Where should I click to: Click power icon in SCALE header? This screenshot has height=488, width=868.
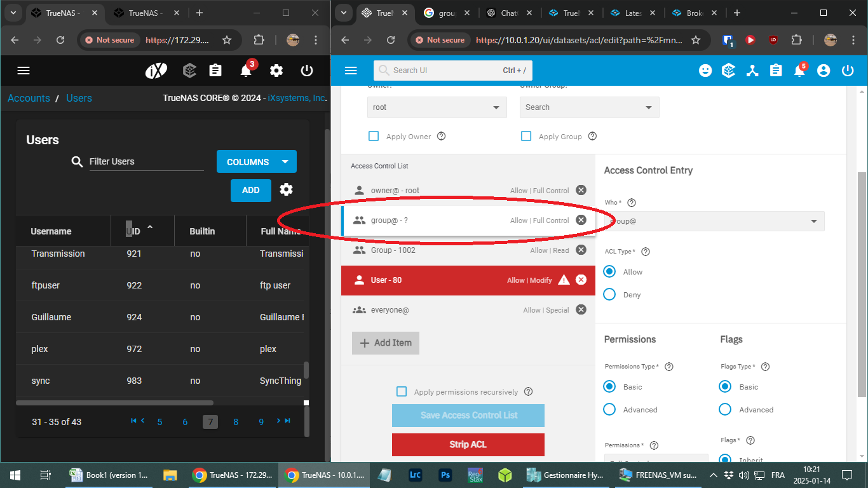pos(847,71)
